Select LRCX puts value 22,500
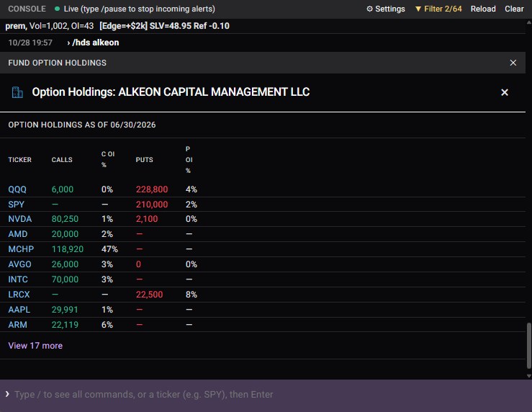Viewport: 532px width, 412px height. click(149, 295)
